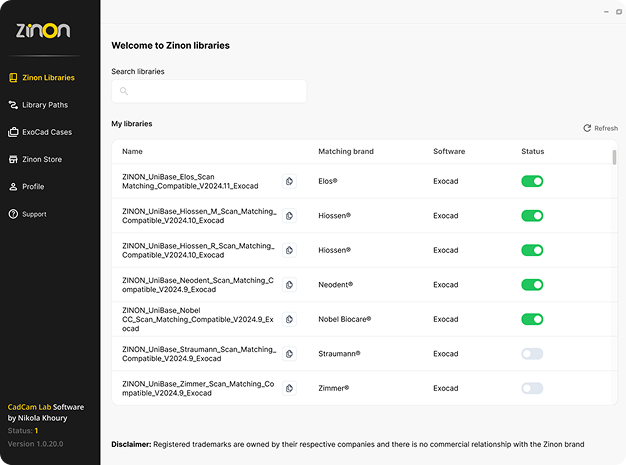This screenshot has height=465, width=626.
Task: Click icon button beside Nobel CC library name
Action: click(x=289, y=319)
